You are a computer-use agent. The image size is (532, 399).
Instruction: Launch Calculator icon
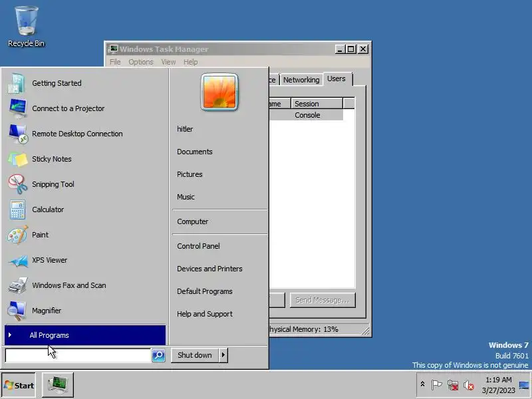coord(17,209)
